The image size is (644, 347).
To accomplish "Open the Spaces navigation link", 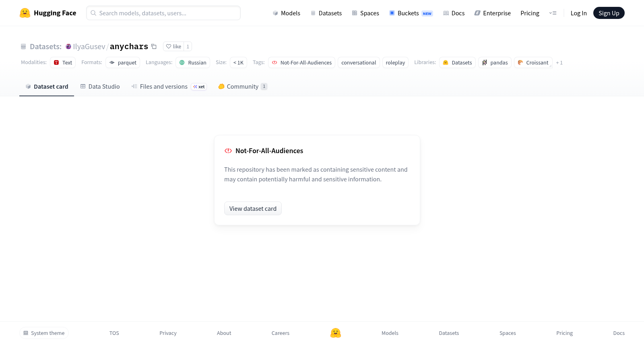I will coord(365,13).
